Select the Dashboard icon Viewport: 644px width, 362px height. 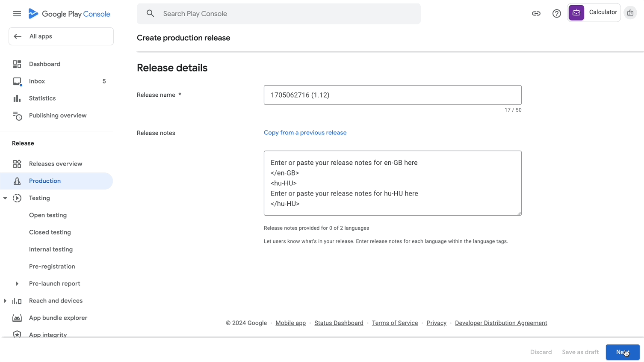coord(17,64)
